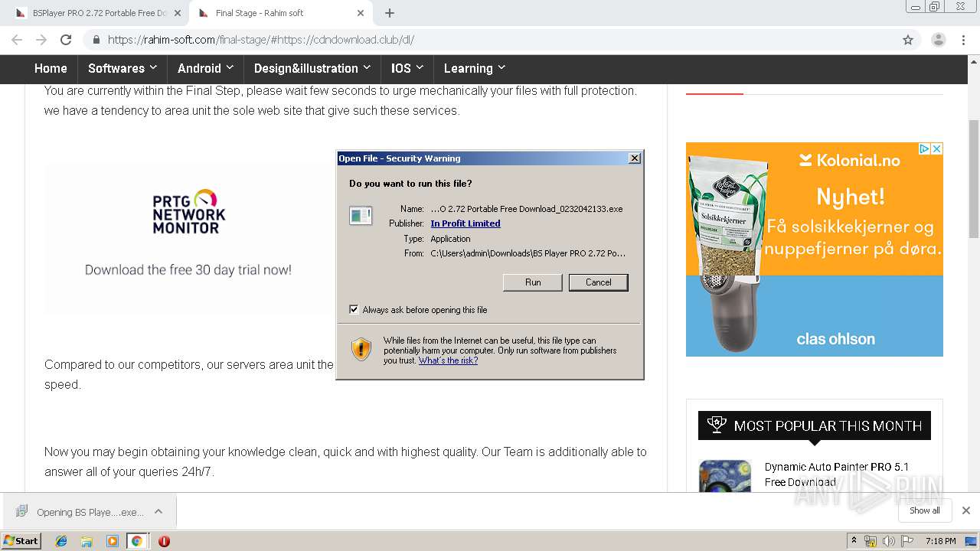Switch to the Final Stage - Rahim soft tab

(x=279, y=13)
